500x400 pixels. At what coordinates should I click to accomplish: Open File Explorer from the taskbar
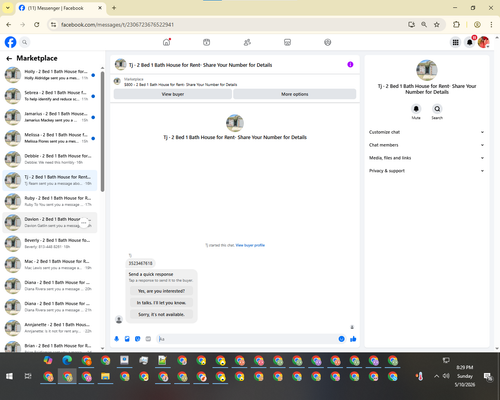point(105,376)
